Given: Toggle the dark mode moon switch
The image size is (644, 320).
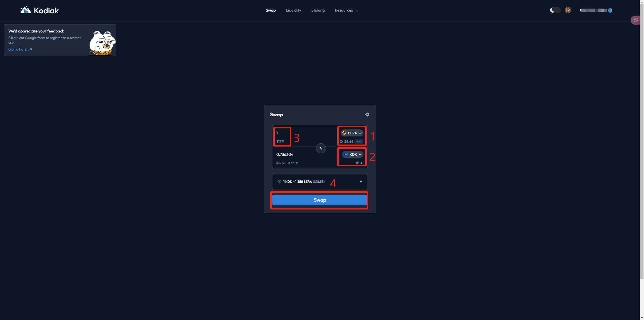Looking at the screenshot, I should click(x=555, y=10).
